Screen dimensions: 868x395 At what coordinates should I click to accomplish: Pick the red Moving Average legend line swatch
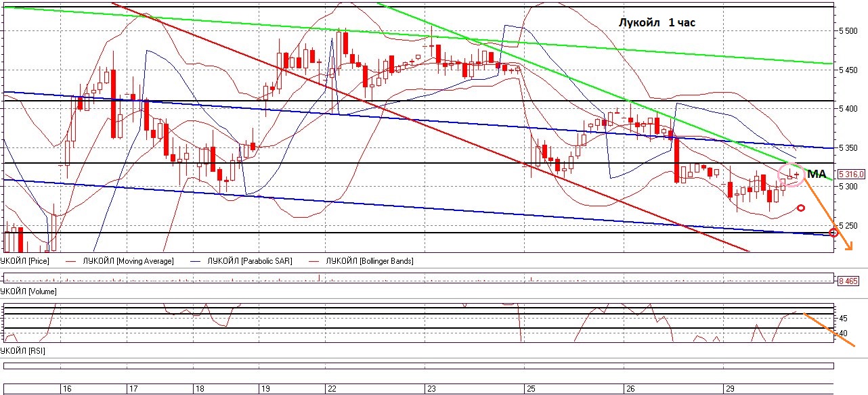coord(72,261)
